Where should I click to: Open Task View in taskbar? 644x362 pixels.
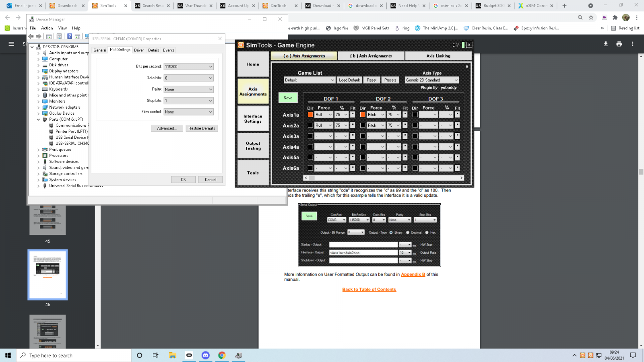(156, 355)
